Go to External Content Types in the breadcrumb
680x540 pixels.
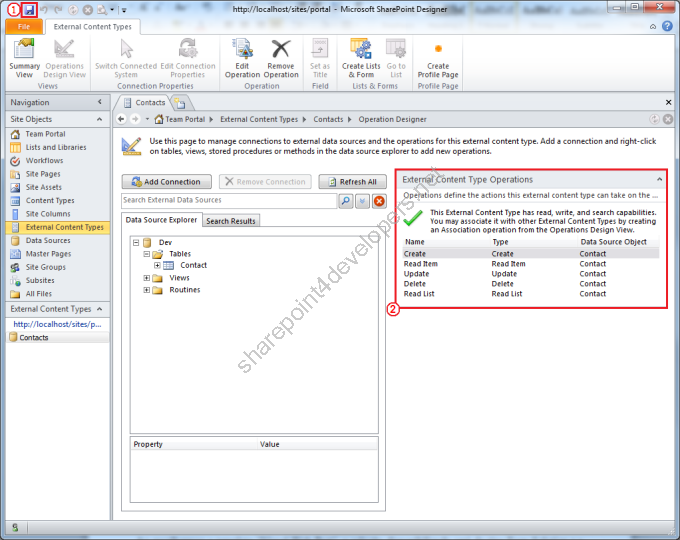pyautogui.click(x=259, y=119)
